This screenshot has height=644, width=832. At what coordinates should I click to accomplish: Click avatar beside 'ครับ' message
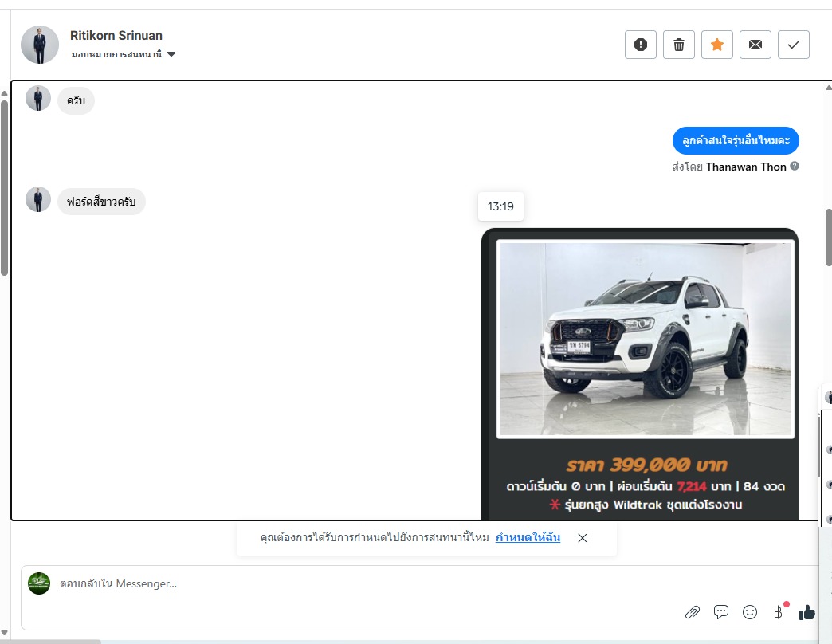pos(38,98)
